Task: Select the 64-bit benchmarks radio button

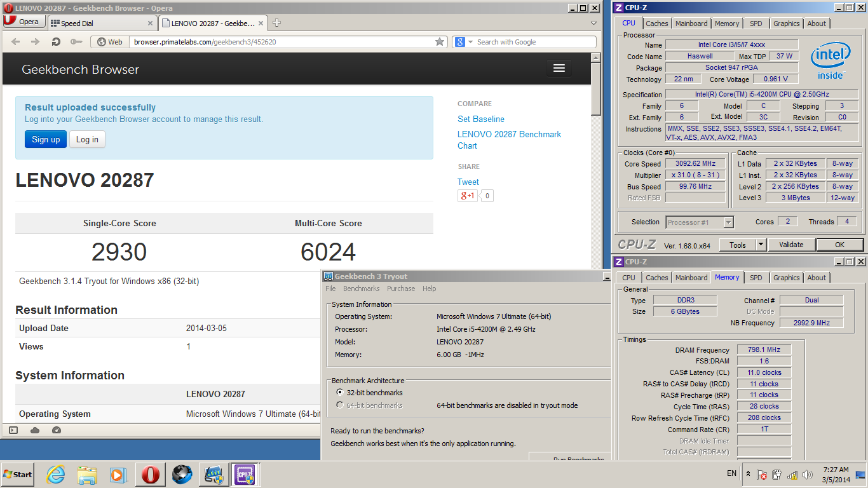Action: tap(340, 405)
